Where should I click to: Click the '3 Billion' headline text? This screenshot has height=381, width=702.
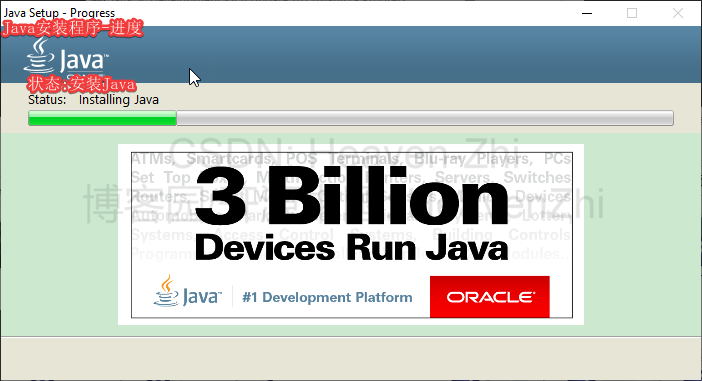click(351, 196)
